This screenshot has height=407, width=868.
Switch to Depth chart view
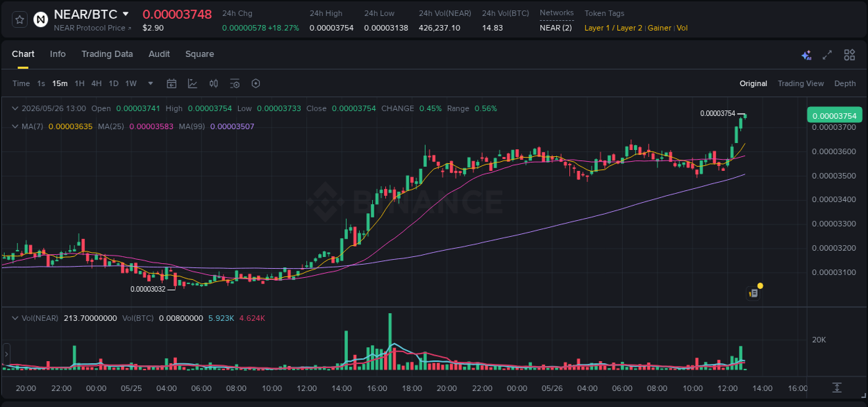[845, 83]
